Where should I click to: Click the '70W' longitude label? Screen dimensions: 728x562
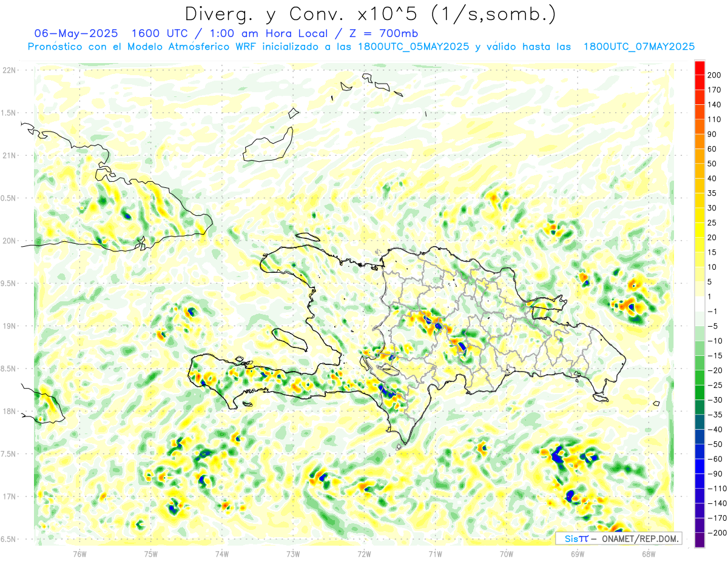pyautogui.click(x=507, y=554)
